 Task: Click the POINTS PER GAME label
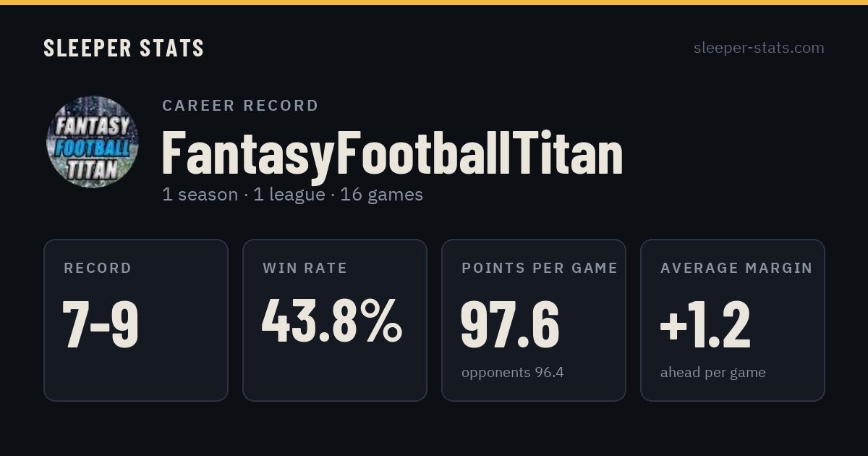540,269
